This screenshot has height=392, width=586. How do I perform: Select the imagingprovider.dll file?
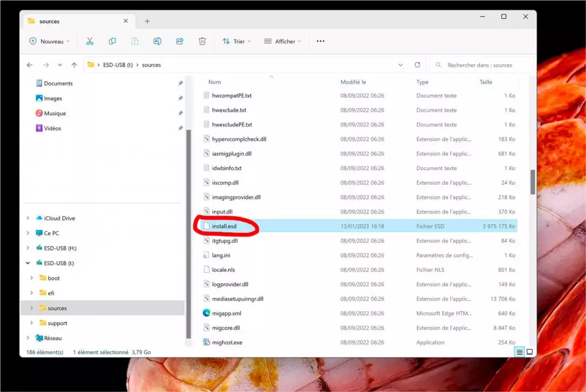click(x=359, y=197)
